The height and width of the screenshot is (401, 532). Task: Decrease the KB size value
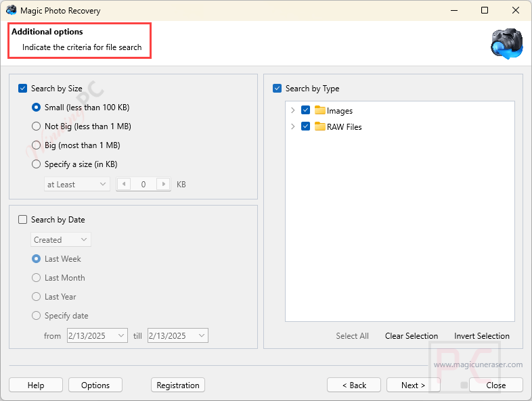[124, 184]
